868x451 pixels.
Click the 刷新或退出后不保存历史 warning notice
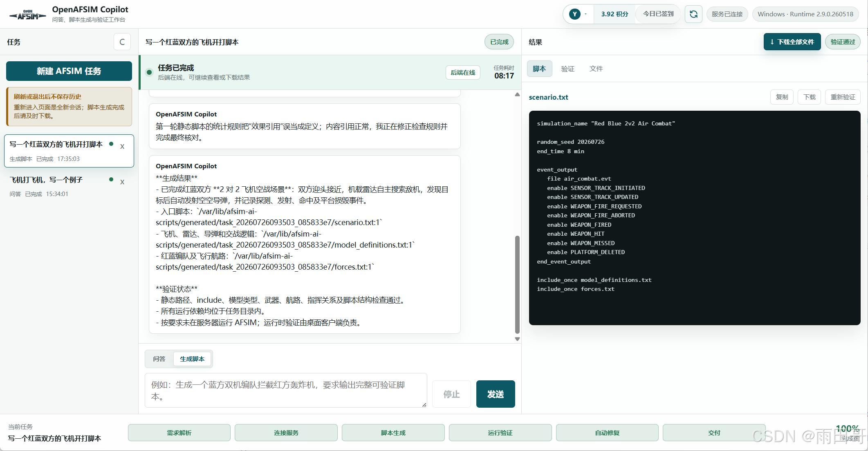pos(69,106)
